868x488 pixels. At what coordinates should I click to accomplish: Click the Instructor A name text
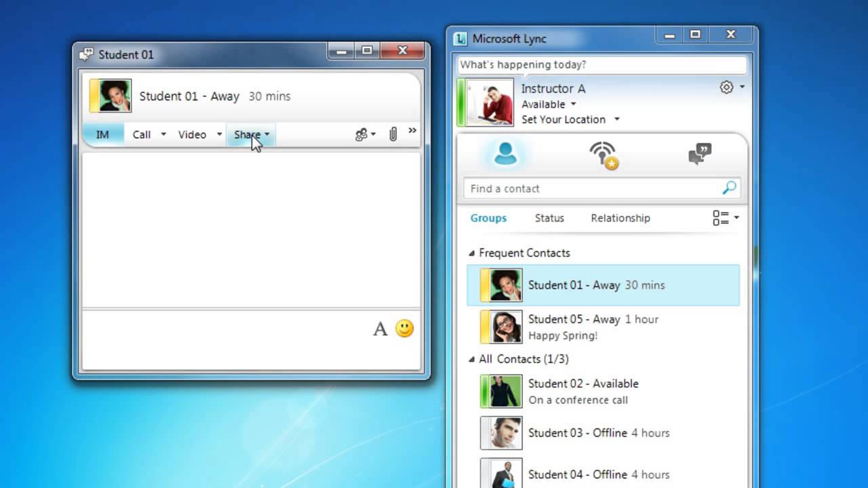click(553, 88)
